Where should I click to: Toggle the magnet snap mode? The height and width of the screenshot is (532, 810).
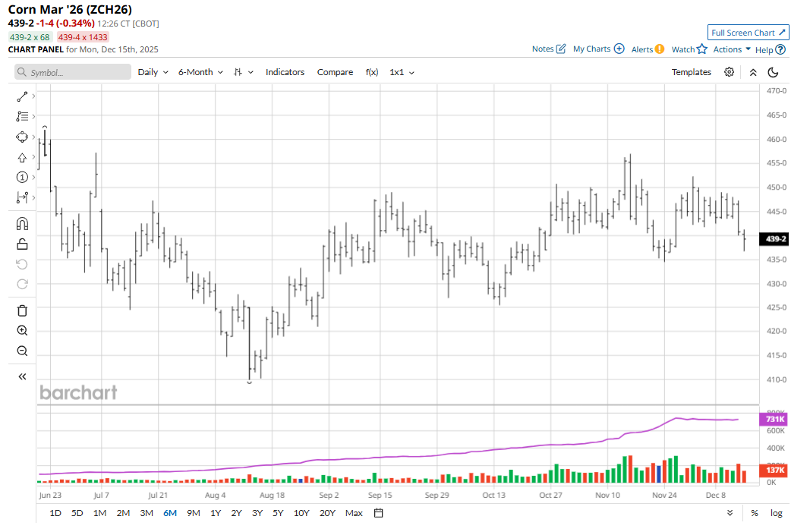coord(22,224)
